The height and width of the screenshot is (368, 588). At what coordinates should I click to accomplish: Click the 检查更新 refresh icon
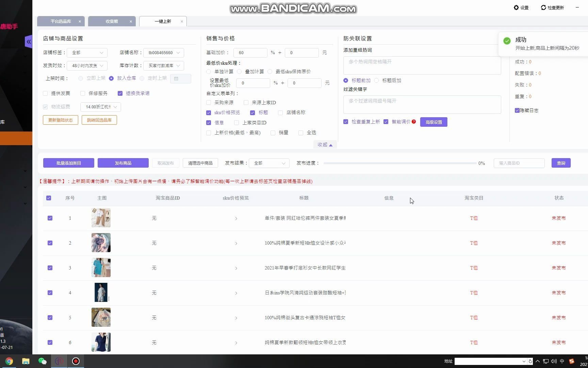543,7
